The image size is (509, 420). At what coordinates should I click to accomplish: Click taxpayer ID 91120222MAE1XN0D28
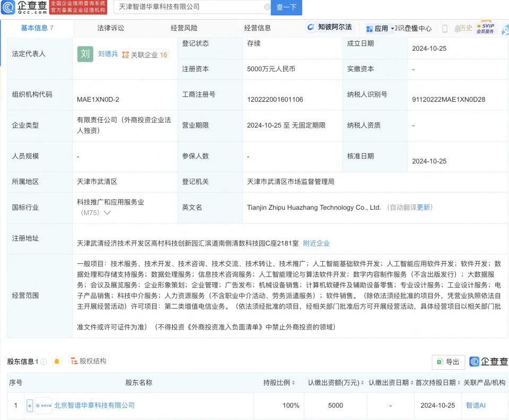click(x=449, y=100)
